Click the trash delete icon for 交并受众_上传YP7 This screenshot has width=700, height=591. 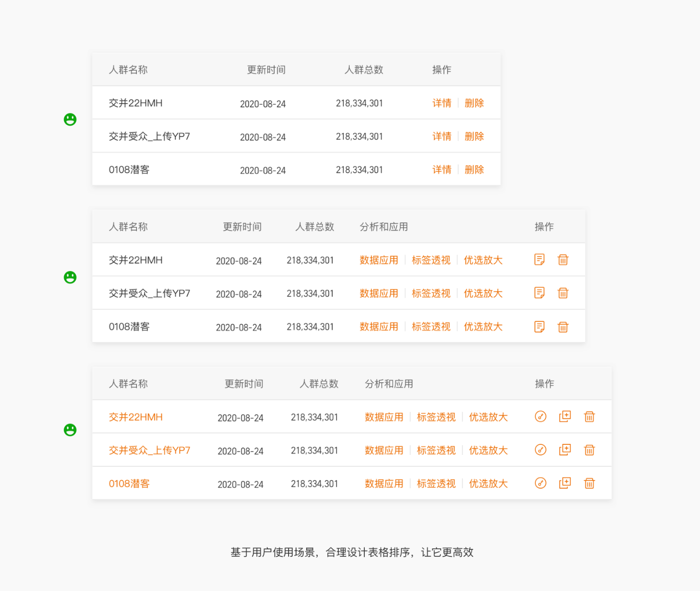pyautogui.click(x=563, y=293)
